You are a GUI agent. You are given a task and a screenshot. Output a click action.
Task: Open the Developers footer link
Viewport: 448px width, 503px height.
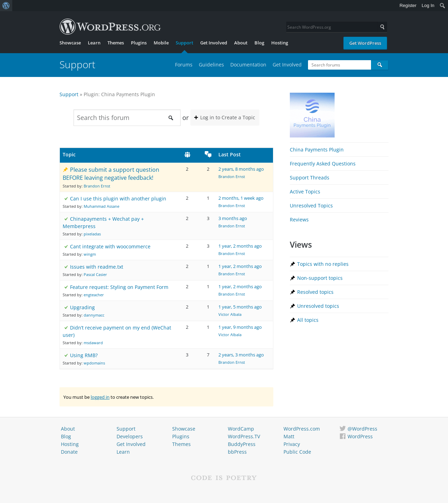pos(129,437)
